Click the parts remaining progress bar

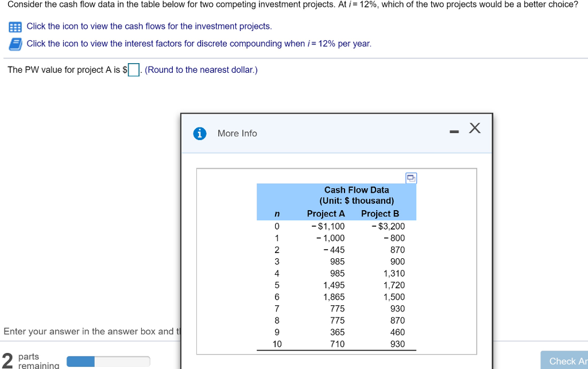(x=109, y=362)
